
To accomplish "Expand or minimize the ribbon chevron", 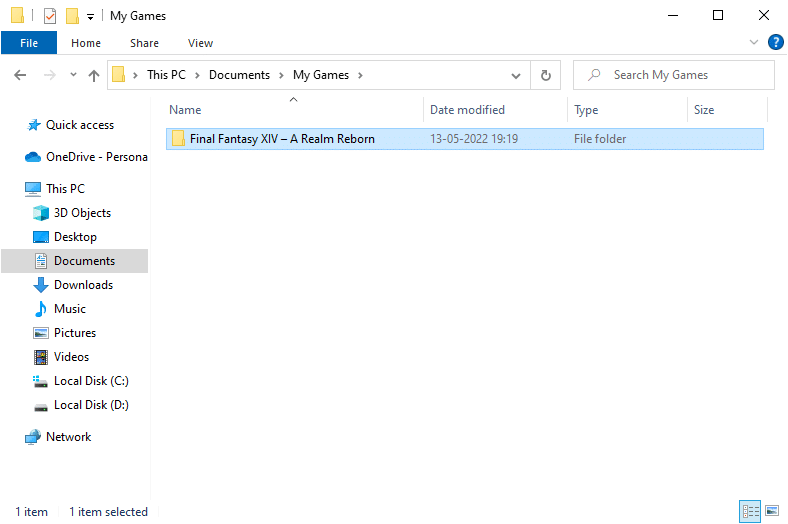I will click(754, 43).
